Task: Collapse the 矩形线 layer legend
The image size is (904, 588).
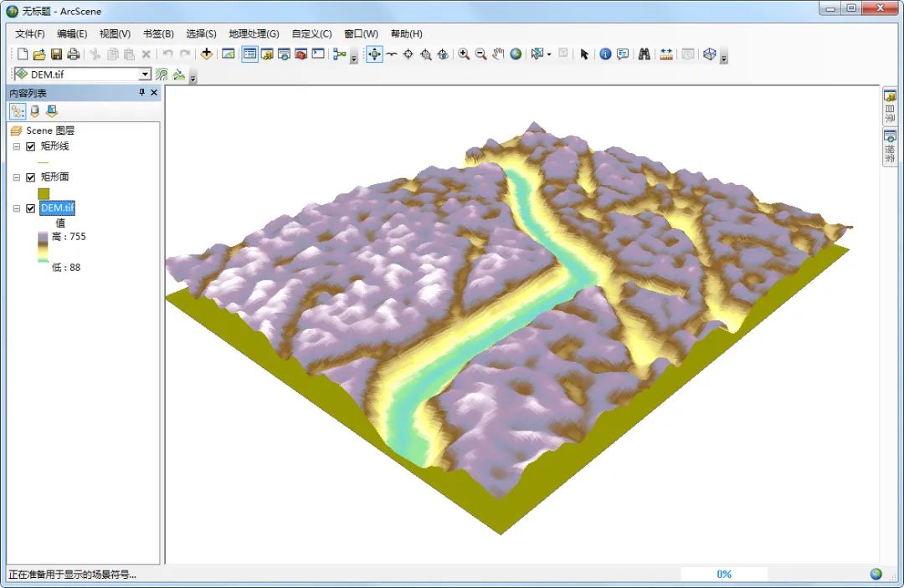Action: pos(17,146)
